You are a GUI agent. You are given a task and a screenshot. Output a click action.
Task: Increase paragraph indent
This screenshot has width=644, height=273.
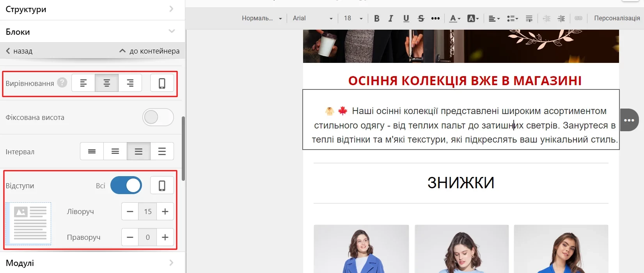[x=561, y=18]
